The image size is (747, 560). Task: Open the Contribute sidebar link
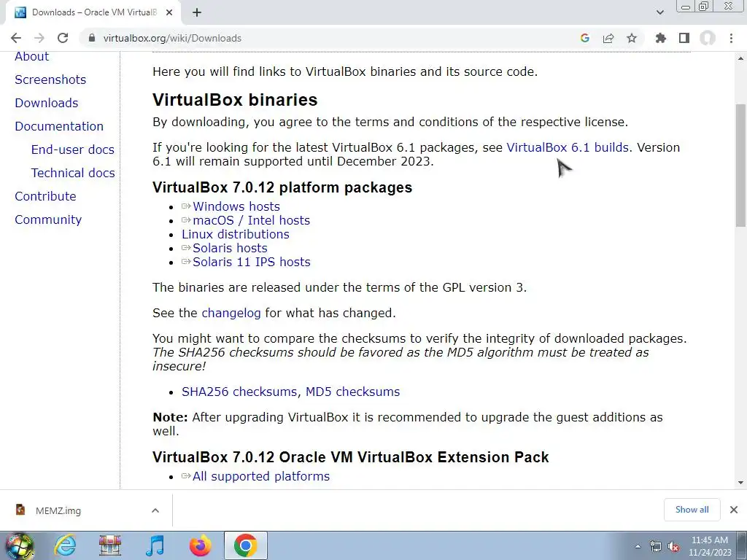coord(45,196)
